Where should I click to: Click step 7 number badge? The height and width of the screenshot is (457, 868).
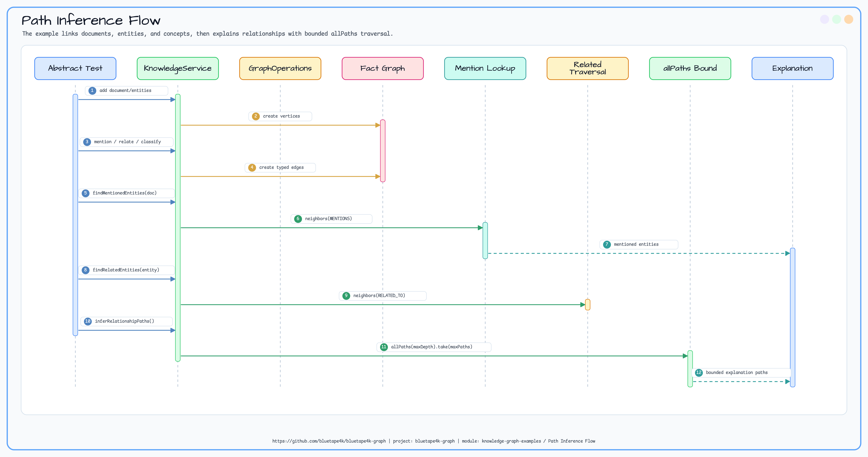tap(607, 244)
